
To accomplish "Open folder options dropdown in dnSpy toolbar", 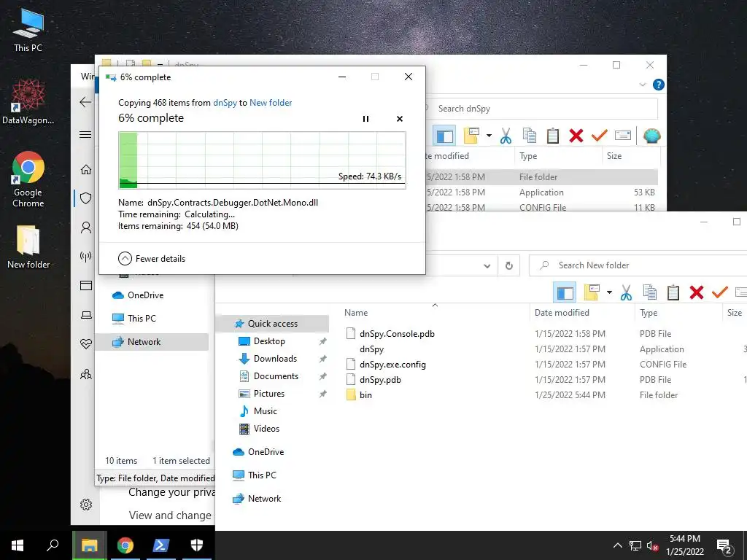I will (x=489, y=136).
